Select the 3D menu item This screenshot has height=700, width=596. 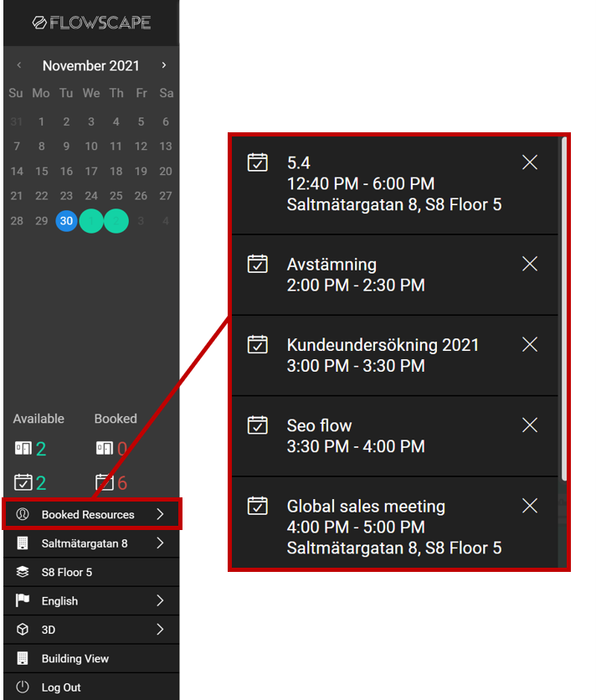(x=91, y=630)
